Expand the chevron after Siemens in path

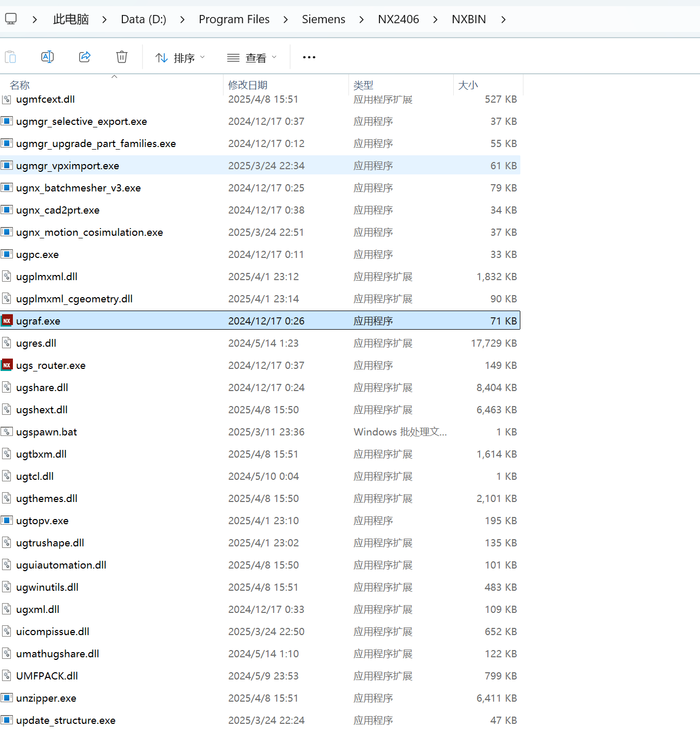361,20
